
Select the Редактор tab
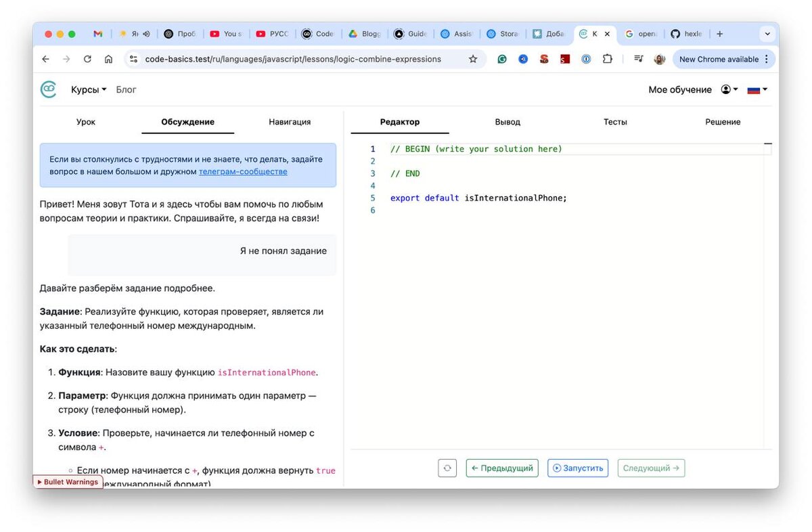400,122
